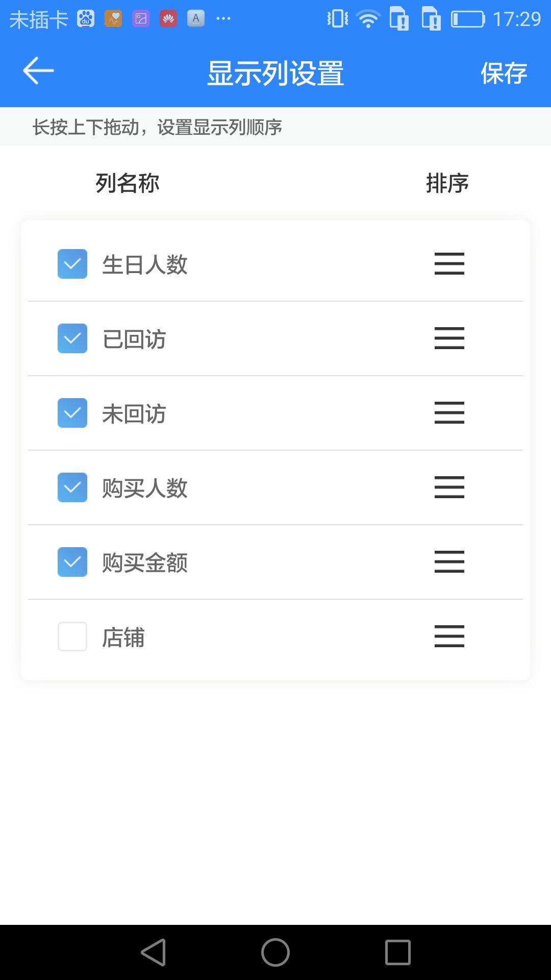Toggle the 购买人数 checkbox off

[x=72, y=487]
